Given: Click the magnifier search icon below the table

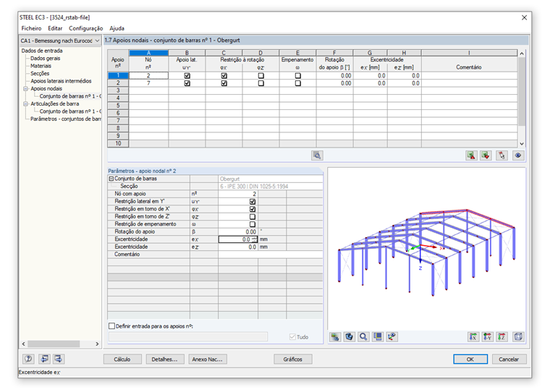Looking at the screenshot, I should tap(317, 155).
